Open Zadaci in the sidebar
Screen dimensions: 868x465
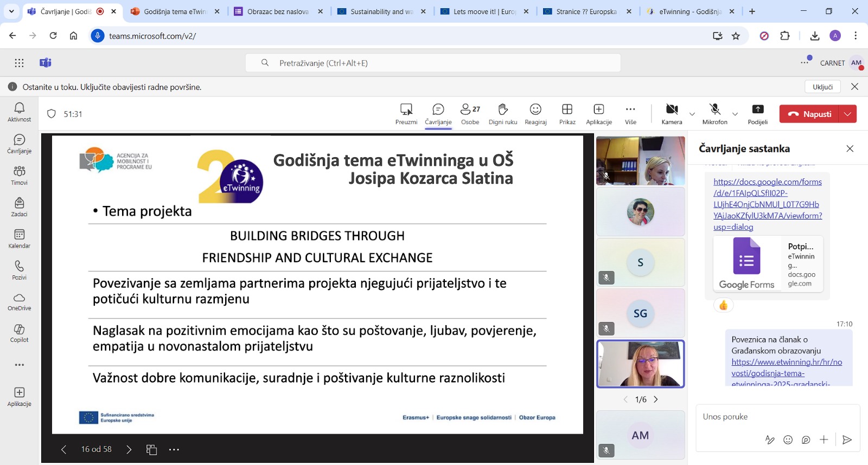tap(19, 207)
